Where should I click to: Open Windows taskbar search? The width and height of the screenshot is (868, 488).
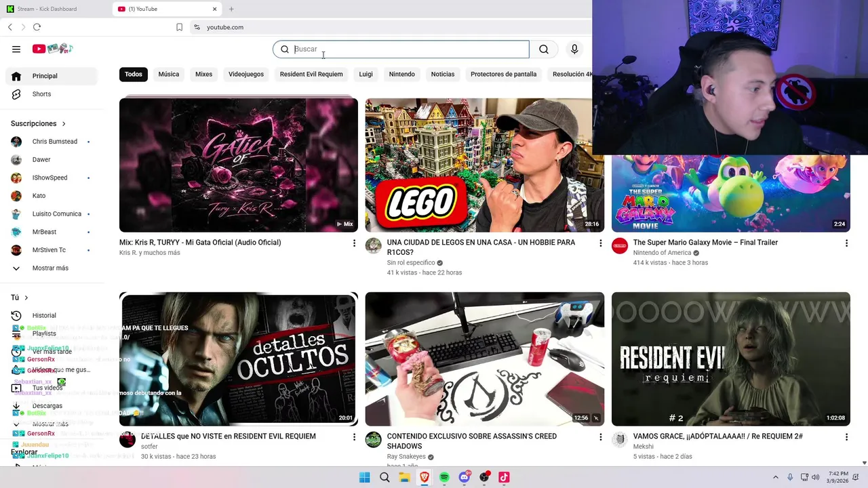tap(384, 477)
